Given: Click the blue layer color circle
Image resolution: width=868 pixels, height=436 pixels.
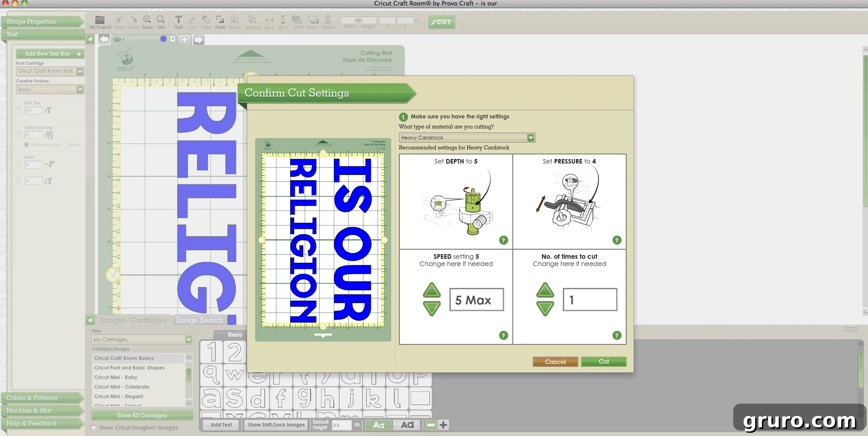Looking at the screenshot, I should coord(163,39).
